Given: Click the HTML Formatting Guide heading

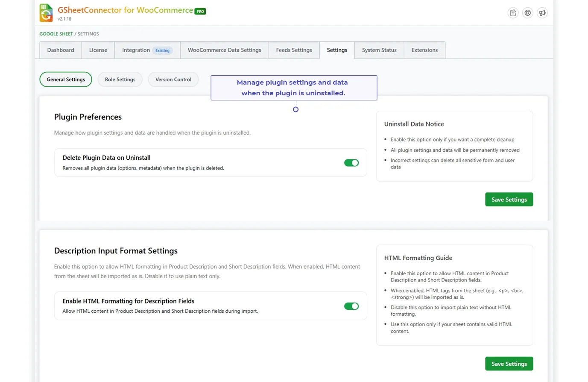Looking at the screenshot, I should coord(418,258).
